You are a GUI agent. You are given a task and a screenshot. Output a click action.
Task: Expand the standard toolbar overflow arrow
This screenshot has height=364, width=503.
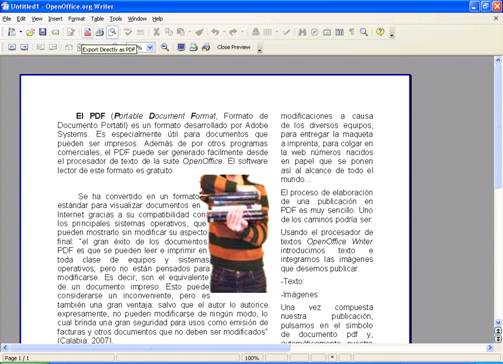coord(392,33)
